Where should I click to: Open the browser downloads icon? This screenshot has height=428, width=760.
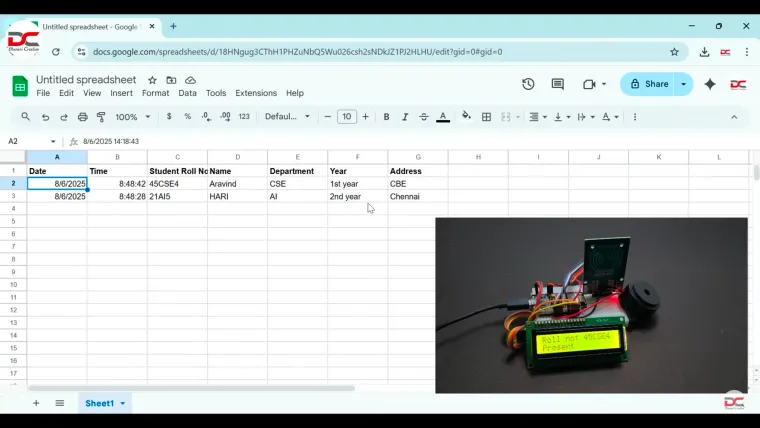(x=704, y=52)
